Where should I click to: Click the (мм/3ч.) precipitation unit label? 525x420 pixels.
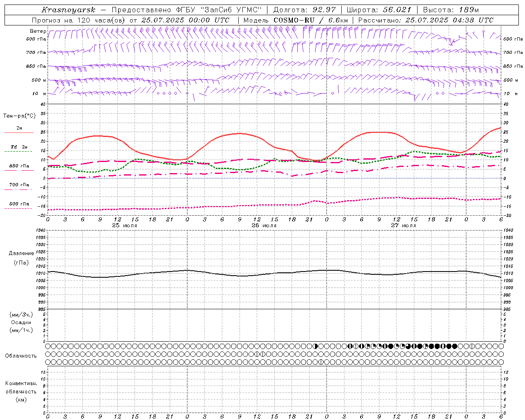click(21, 315)
